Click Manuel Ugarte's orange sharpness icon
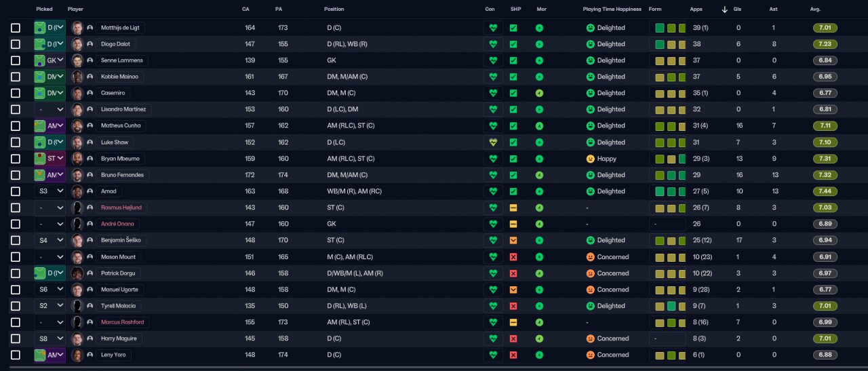 [513, 290]
